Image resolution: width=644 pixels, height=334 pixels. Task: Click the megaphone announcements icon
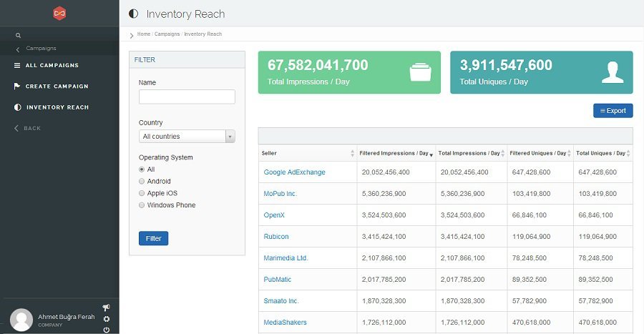tap(107, 308)
